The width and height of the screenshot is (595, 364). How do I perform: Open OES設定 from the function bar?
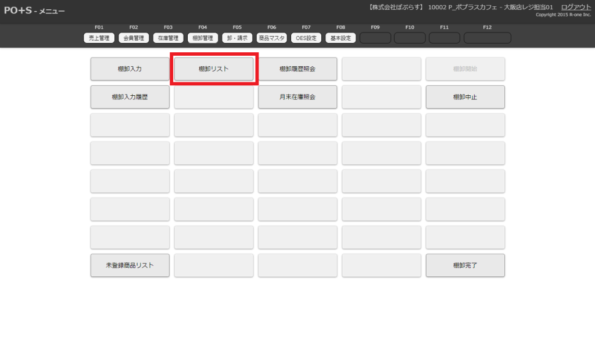click(306, 38)
